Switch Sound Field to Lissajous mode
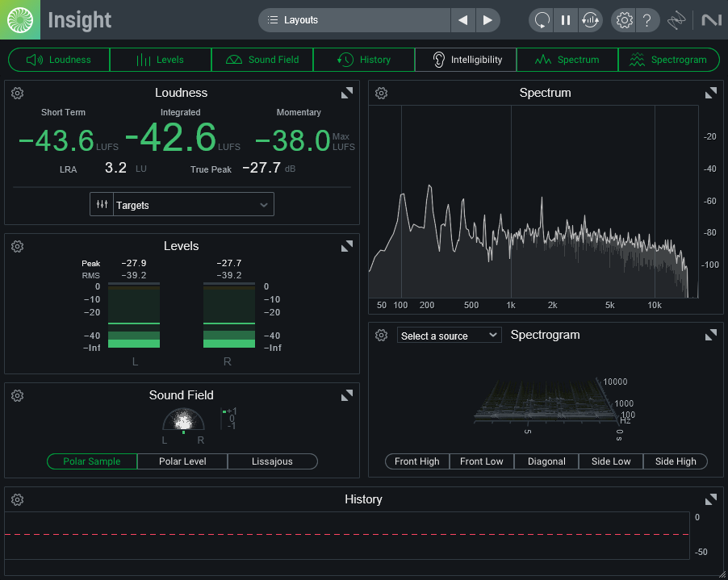Viewport: 728px width, 580px height. pyautogui.click(x=272, y=461)
